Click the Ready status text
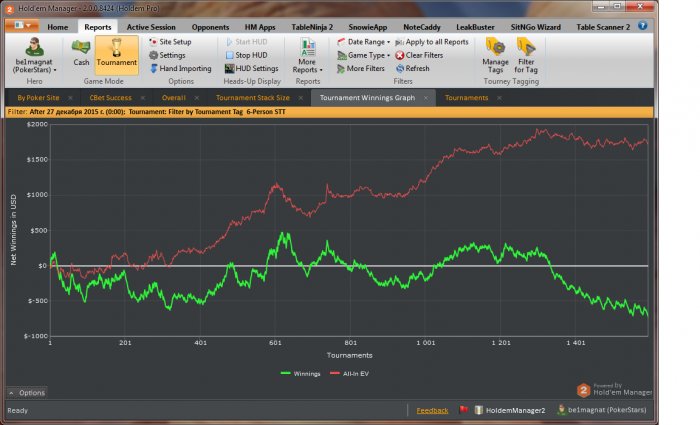 tap(18, 410)
